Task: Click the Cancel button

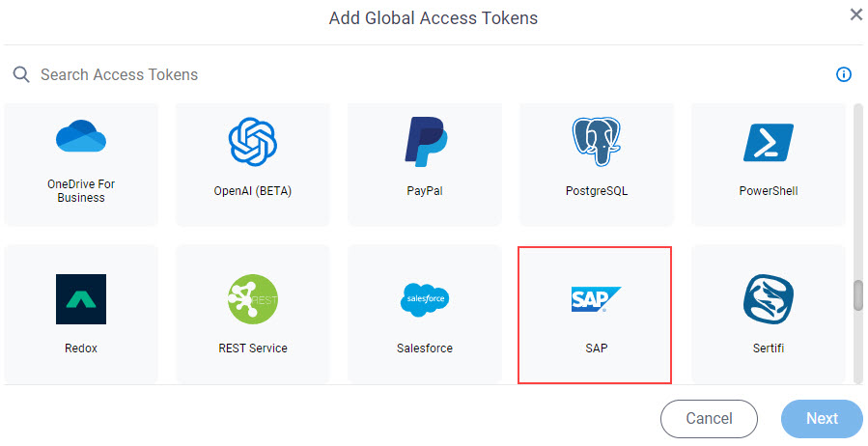Action: [x=709, y=418]
